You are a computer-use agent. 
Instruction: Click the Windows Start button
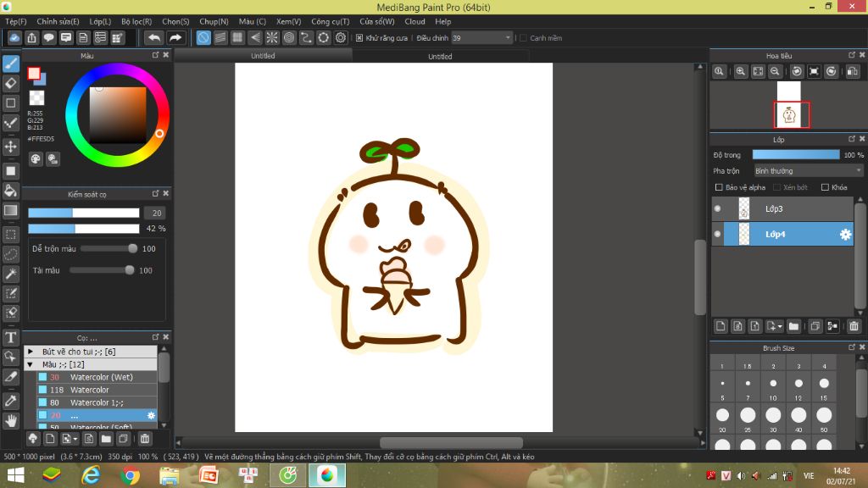point(16,475)
